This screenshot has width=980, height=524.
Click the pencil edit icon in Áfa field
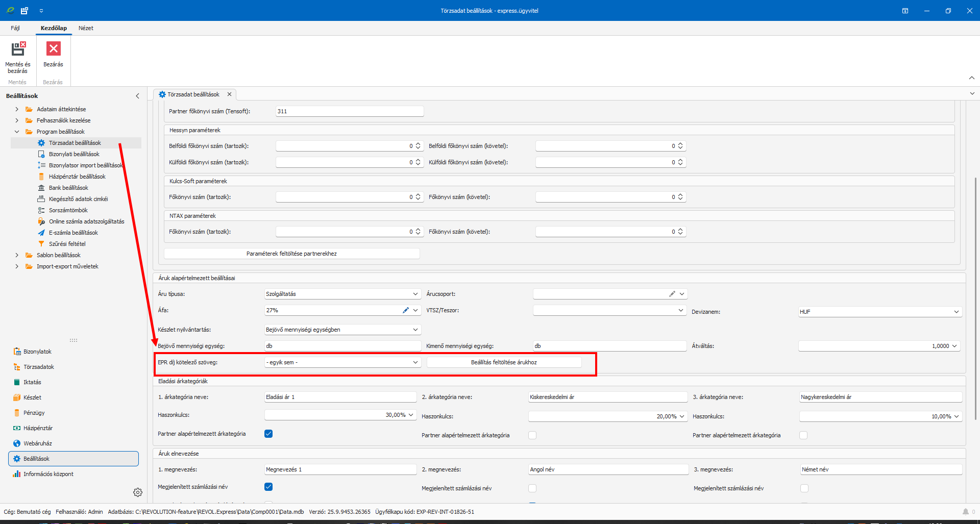[x=405, y=310]
